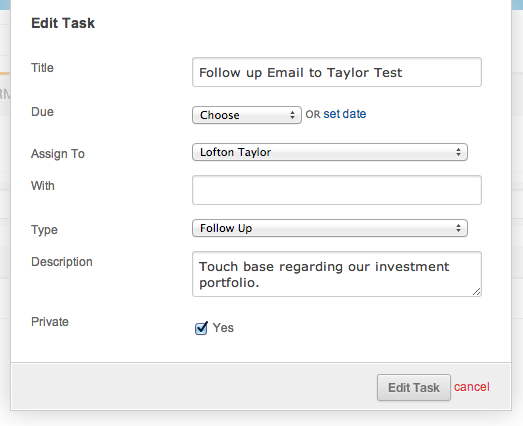Viewport: 523px width, 426px height.
Task: Open the Assign To dropdown showing Lofton Taylor
Action: pos(330,152)
